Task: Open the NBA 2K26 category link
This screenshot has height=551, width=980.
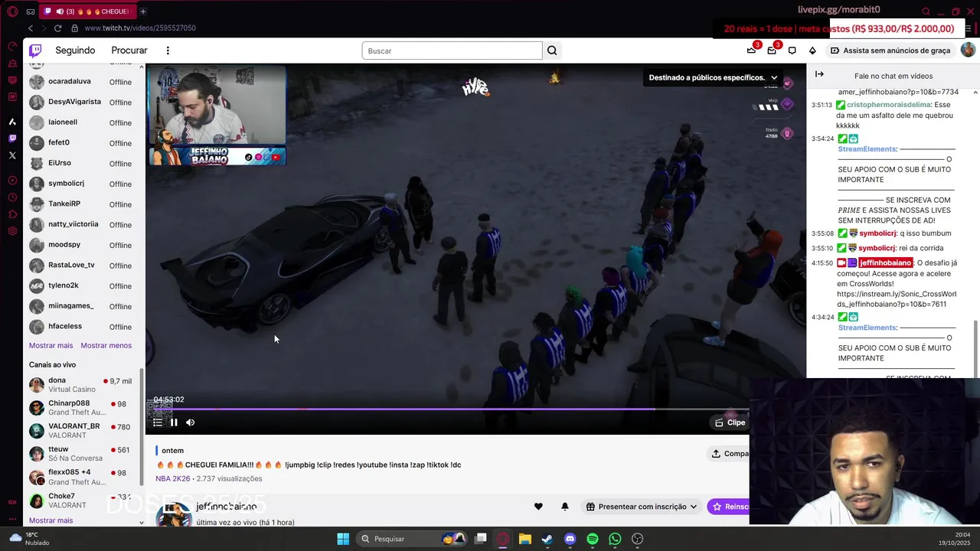Action: (173, 479)
